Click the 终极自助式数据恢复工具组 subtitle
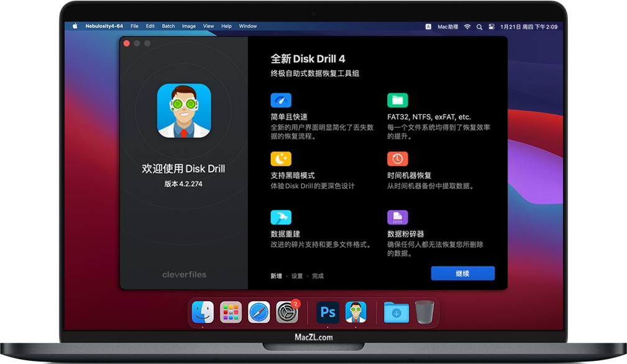This screenshot has width=627, height=364. (315, 73)
